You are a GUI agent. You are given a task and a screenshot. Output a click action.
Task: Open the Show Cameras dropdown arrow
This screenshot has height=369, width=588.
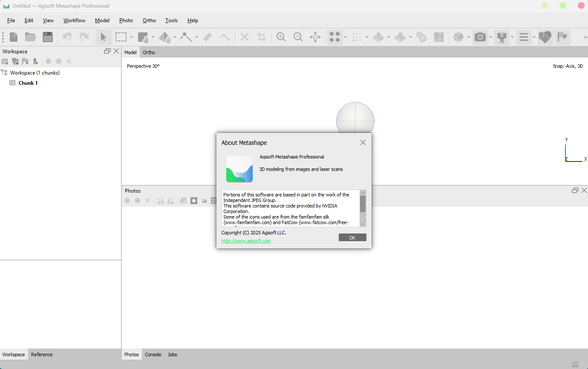pyautogui.click(x=490, y=37)
